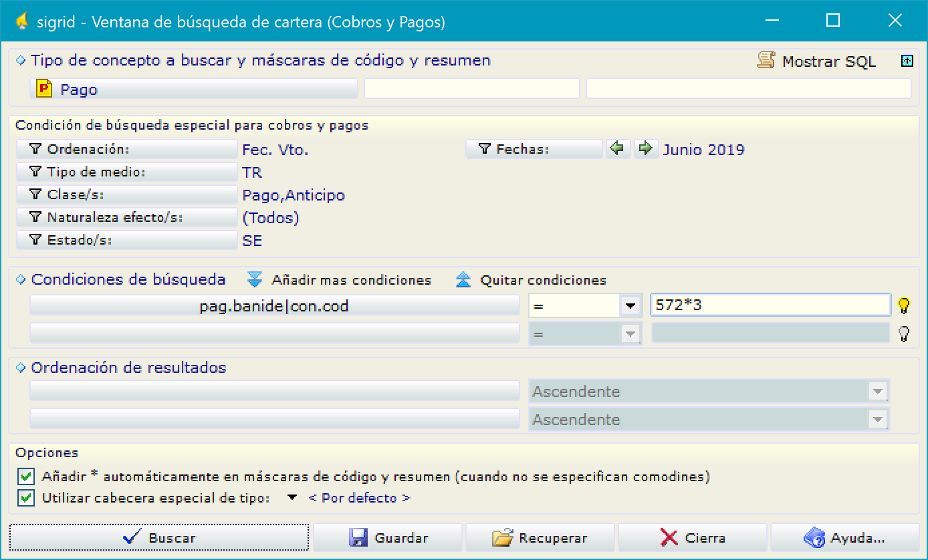
Task: Click the pag.banide|con.cod field selector
Action: (x=275, y=306)
